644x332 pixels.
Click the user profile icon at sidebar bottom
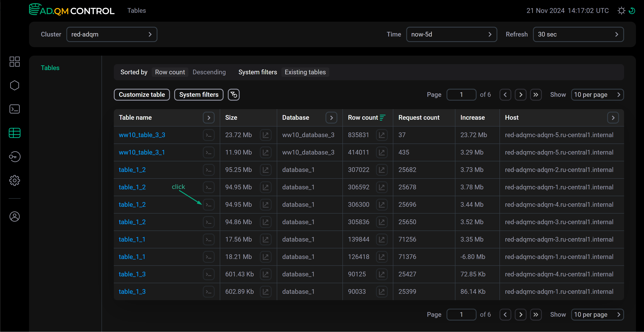(x=14, y=217)
